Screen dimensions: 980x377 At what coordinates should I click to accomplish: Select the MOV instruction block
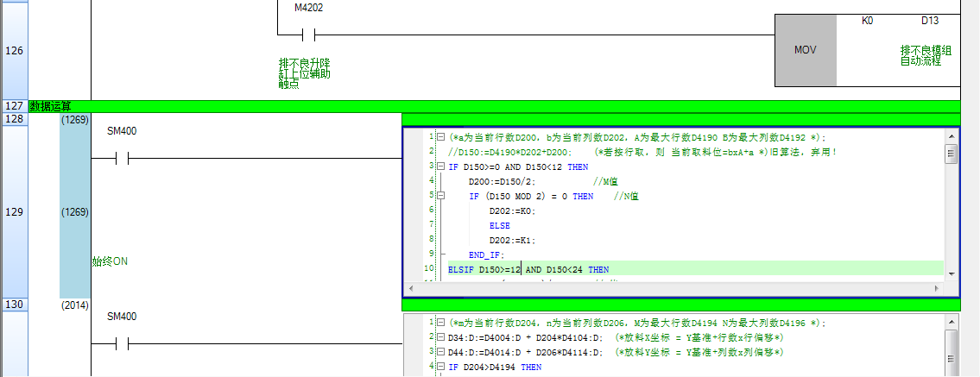click(805, 50)
